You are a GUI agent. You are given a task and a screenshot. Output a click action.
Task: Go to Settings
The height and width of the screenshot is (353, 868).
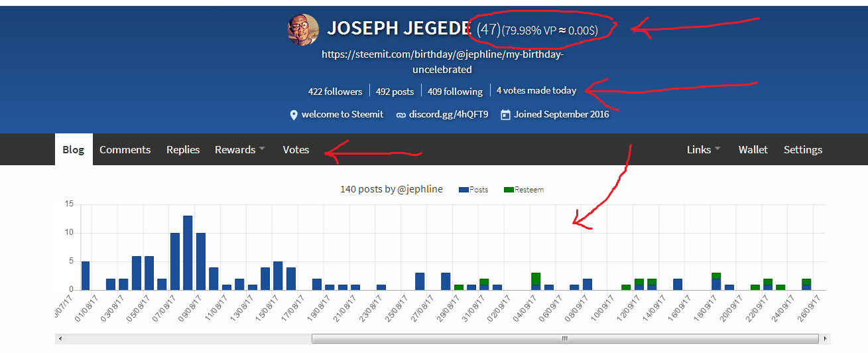(803, 149)
